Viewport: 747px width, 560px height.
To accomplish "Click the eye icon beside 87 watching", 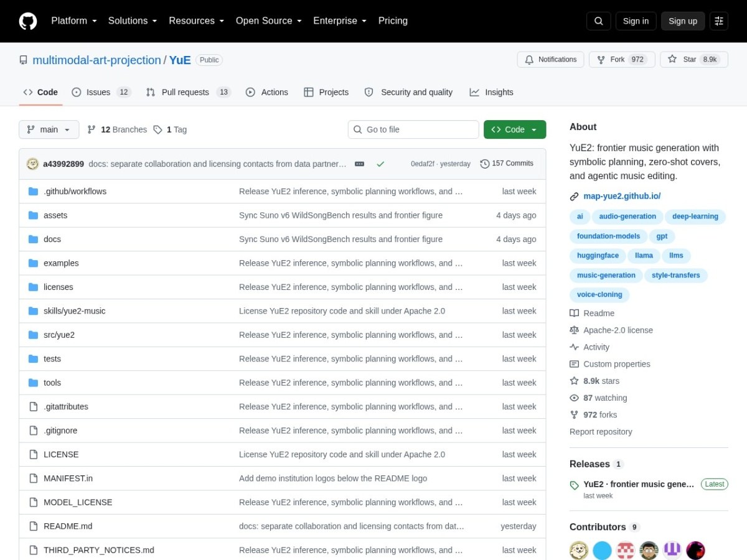I will [574, 398].
